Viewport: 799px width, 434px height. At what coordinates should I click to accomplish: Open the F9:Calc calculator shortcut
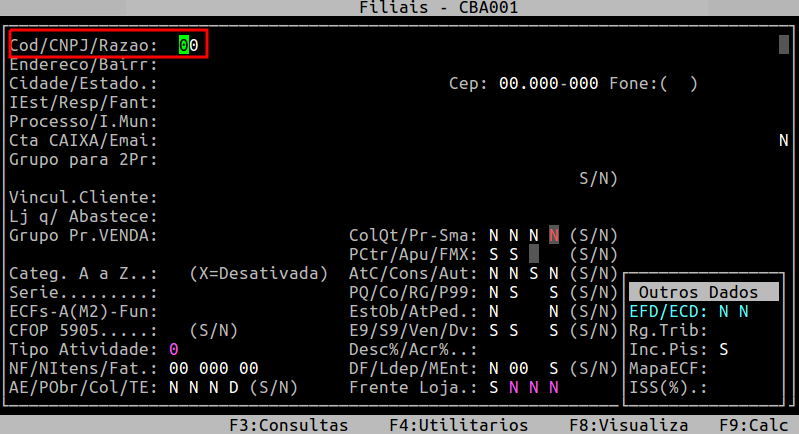[754, 425]
